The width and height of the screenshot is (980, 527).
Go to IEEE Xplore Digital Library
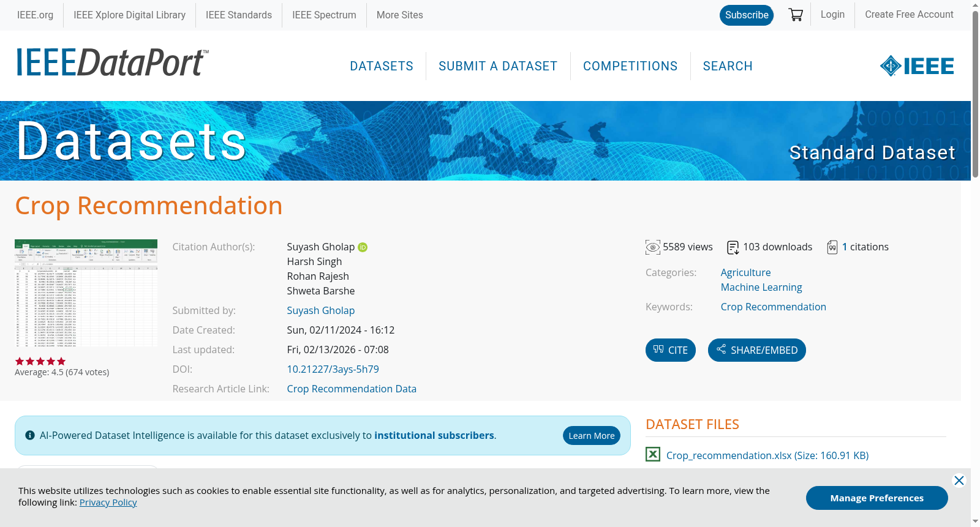click(x=129, y=15)
